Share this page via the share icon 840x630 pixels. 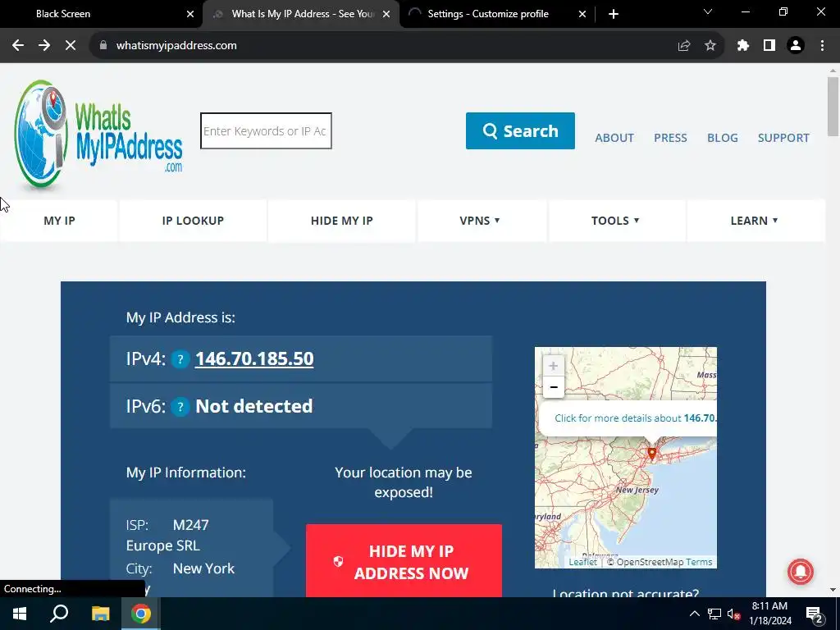click(x=683, y=46)
